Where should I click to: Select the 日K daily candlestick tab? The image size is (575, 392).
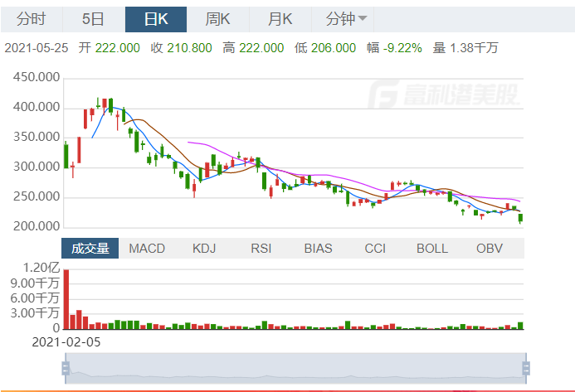tap(155, 19)
